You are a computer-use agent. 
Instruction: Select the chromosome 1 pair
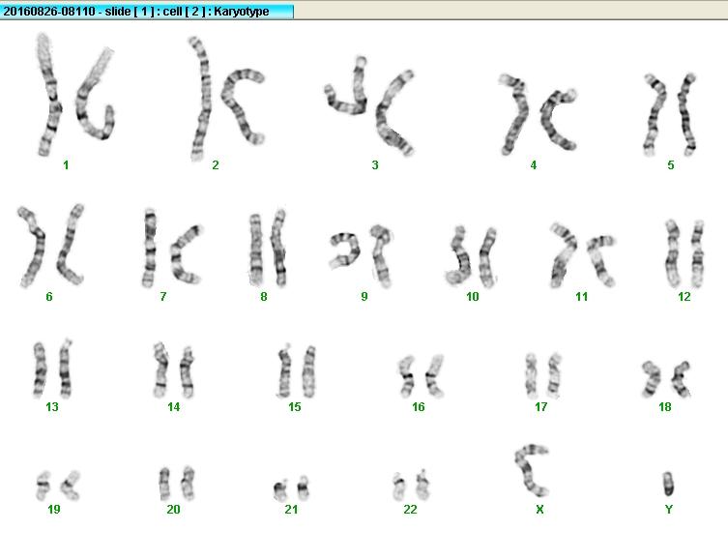(x=75, y=94)
